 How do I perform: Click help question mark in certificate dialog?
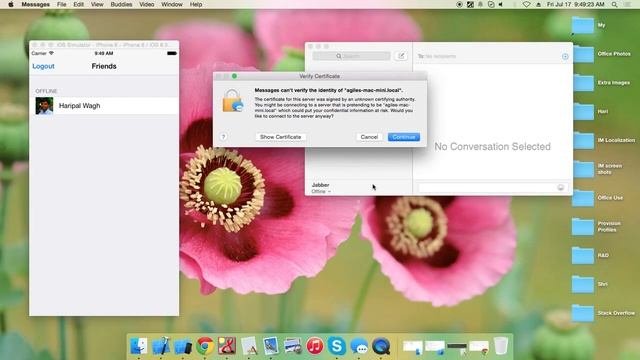pyautogui.click(x=223, y=137)
